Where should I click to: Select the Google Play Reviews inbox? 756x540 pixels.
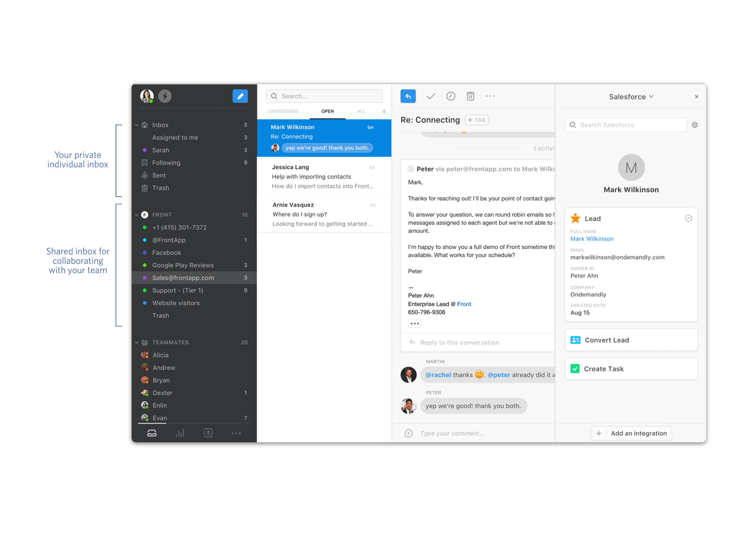coord(194,265)
